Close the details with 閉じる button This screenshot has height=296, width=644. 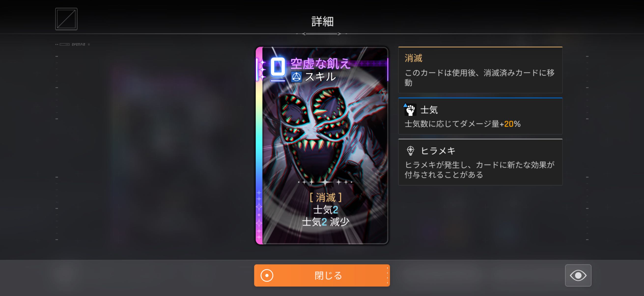click(x=322, y=275)
